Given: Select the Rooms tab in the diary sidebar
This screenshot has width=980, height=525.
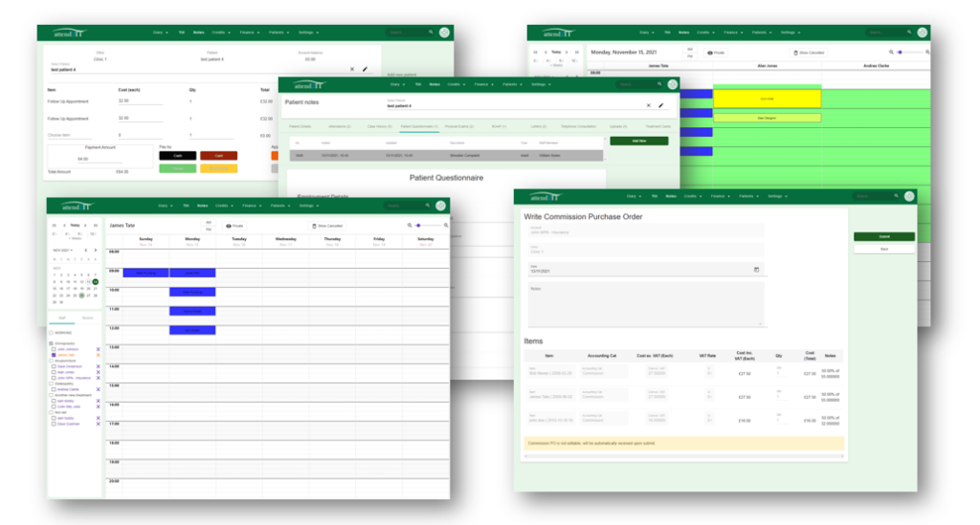Looking at the screenshot, I should point(87,318).
